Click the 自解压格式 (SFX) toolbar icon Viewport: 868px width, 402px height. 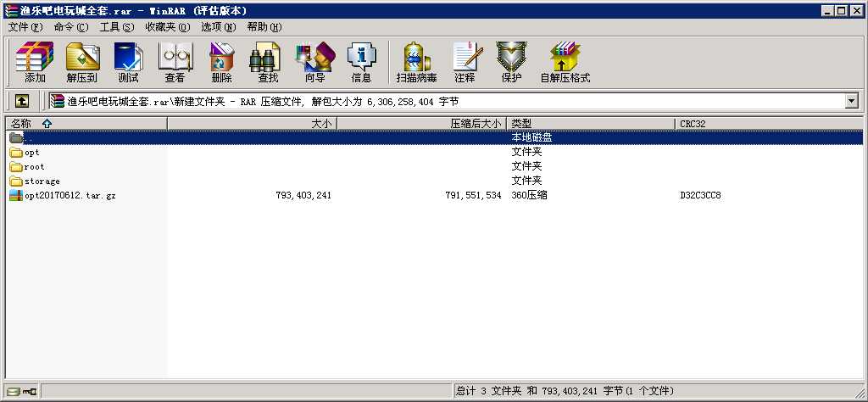click(x=565, y=61)
